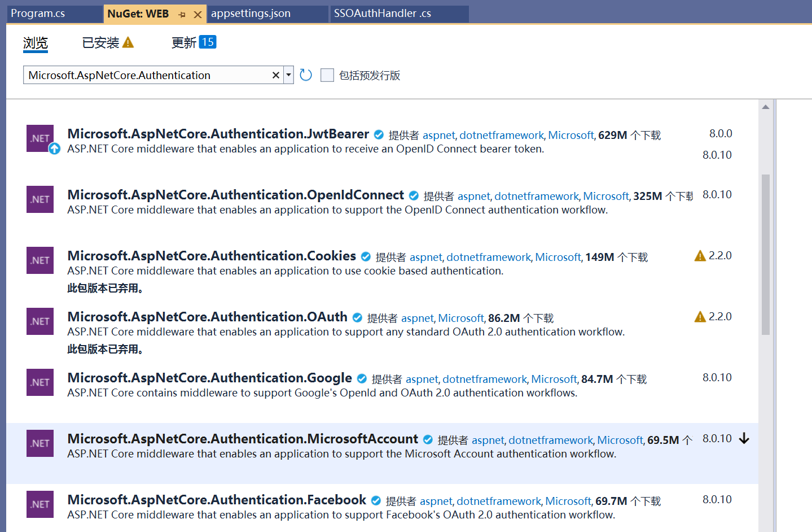The height and width of the screenshot is (532, 812).
Task: Open dotnetframework author link for MicrosoftAccount package
Action: pos(551,441)
